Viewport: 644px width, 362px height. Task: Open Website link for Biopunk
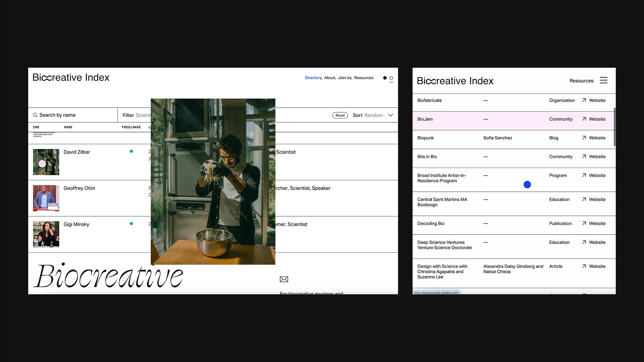coord(597,138)
